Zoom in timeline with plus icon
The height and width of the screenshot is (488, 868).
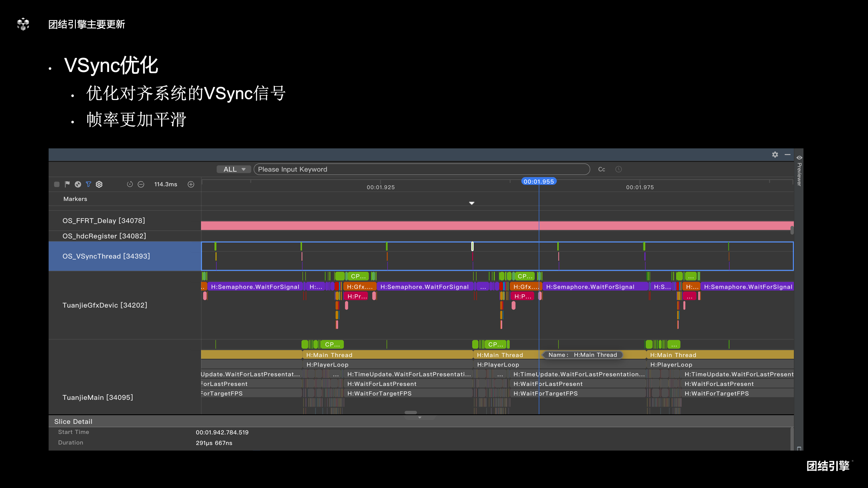[191, 184]
